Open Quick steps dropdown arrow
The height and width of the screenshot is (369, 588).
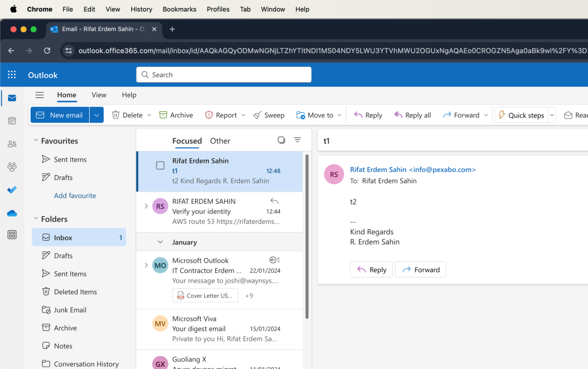click(x=552, y=115)
